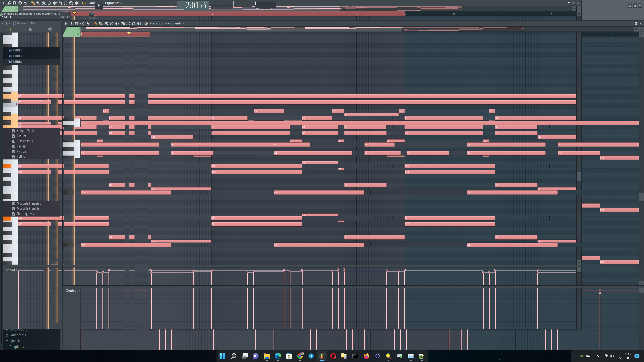The width and height of the screenshot is (644, 362).
Task: Click the target channel speaker in front Piano roll
Action: click(x=146, y=23)
